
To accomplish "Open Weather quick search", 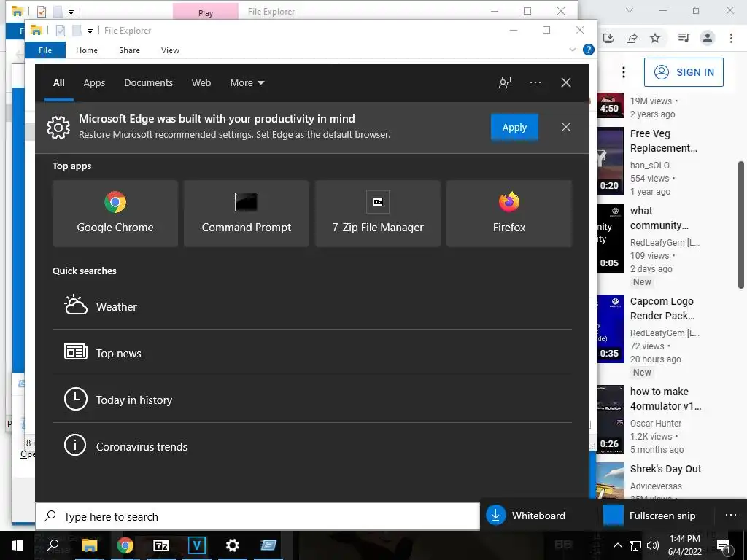I will pyautogui.click(x=312, y=306).
